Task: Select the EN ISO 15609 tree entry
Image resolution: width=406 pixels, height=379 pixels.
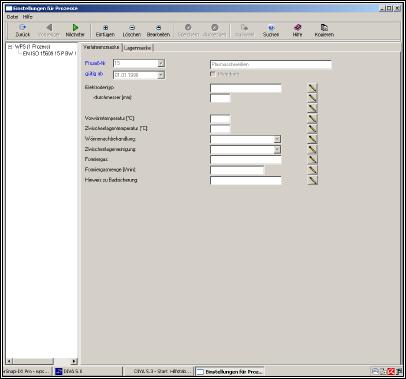Action: point(49,53)
